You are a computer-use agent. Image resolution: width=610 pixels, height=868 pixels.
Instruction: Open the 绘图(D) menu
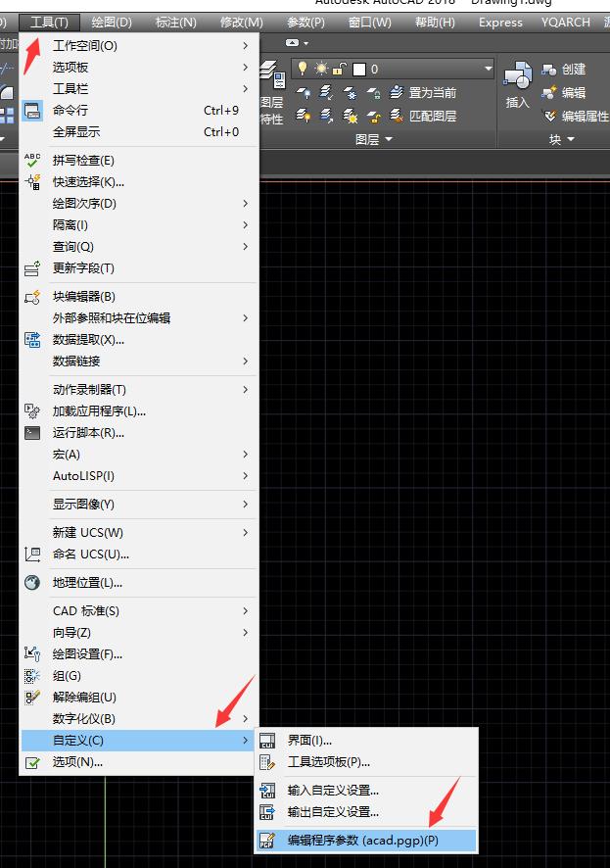point(112,23)
